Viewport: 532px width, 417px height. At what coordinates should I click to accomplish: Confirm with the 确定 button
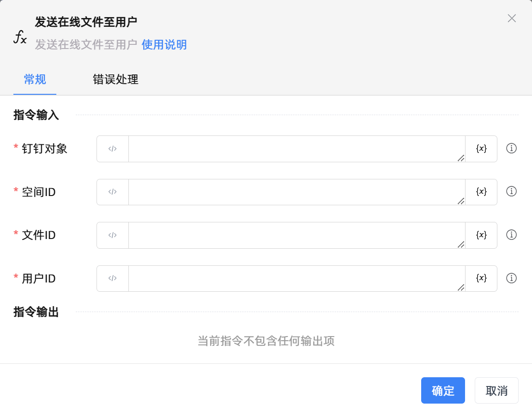coord(443,391)
